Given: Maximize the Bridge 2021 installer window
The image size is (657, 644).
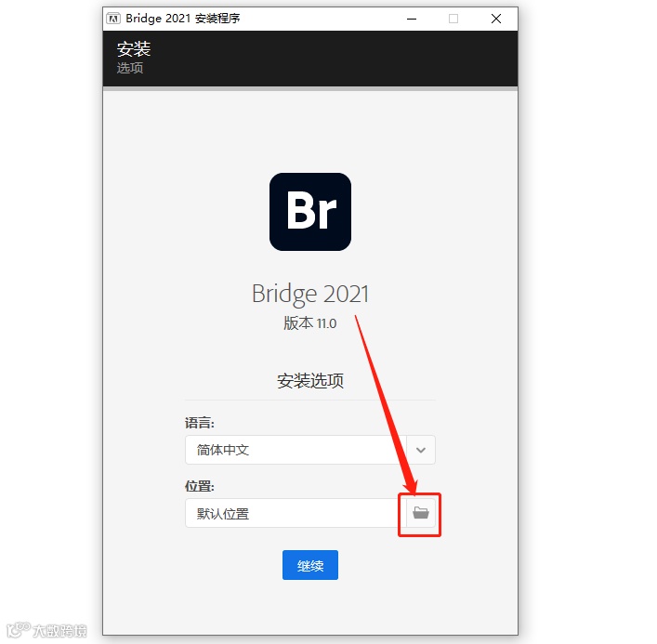Looking at the screenshot, I should pyautogui.click(x=453, y=19).
